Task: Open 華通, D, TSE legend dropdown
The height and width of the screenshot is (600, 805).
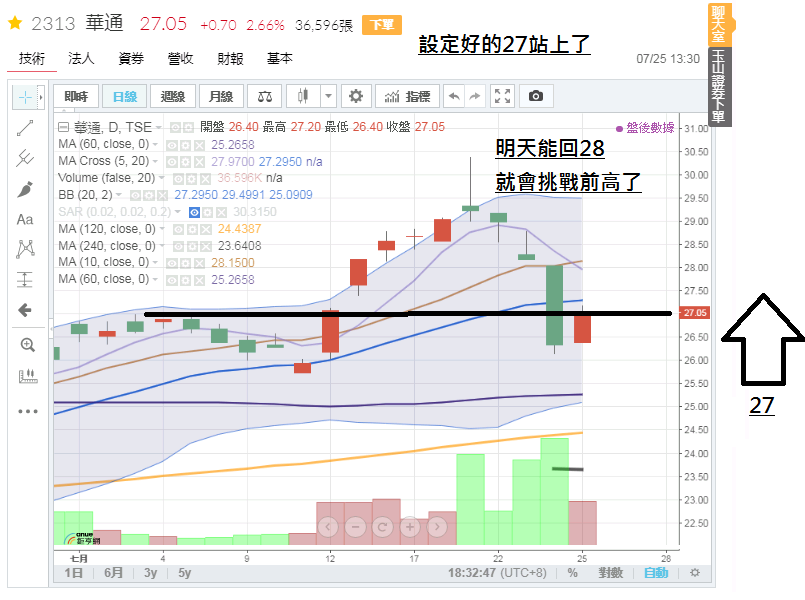Action: (159, 127)
